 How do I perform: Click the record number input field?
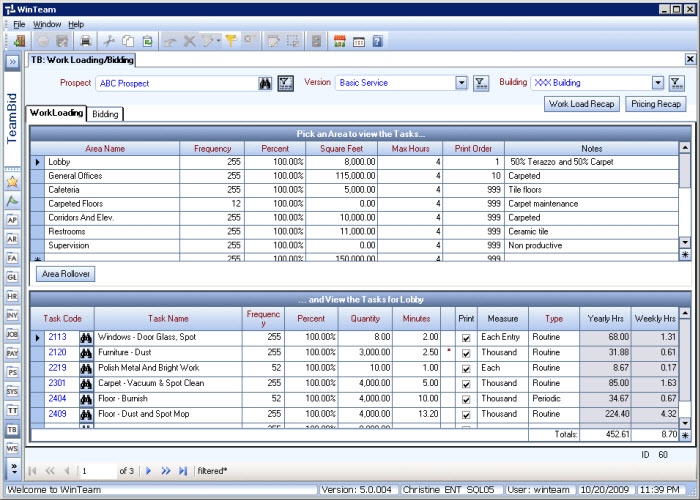[99, 471]
